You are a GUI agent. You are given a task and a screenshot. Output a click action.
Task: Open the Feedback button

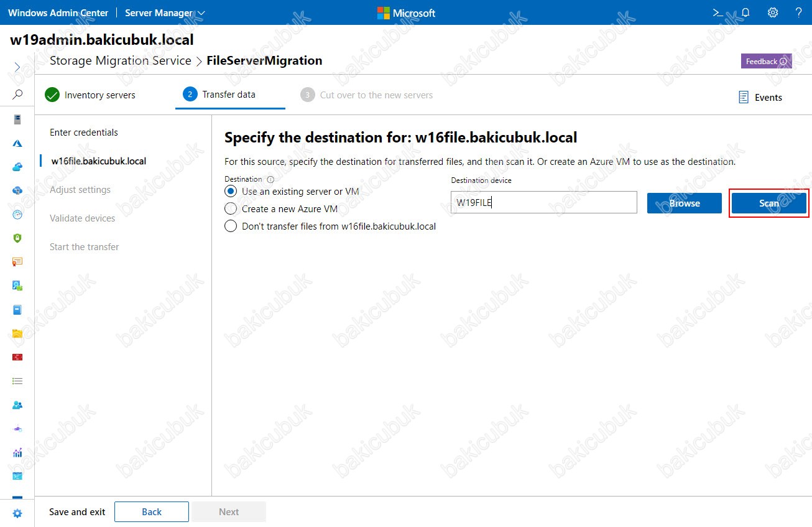point(766,61)
